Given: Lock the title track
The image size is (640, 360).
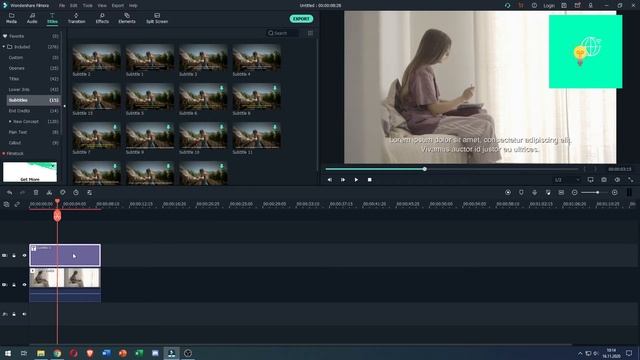Looking at the screenshot, I should click(14, 256).
